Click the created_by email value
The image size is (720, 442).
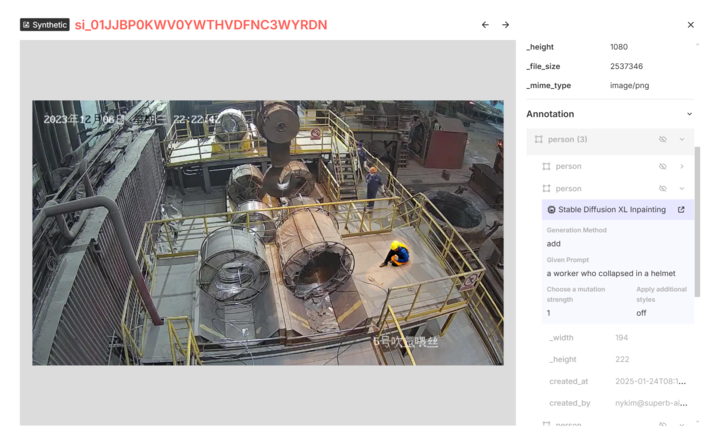pos(651,403)
